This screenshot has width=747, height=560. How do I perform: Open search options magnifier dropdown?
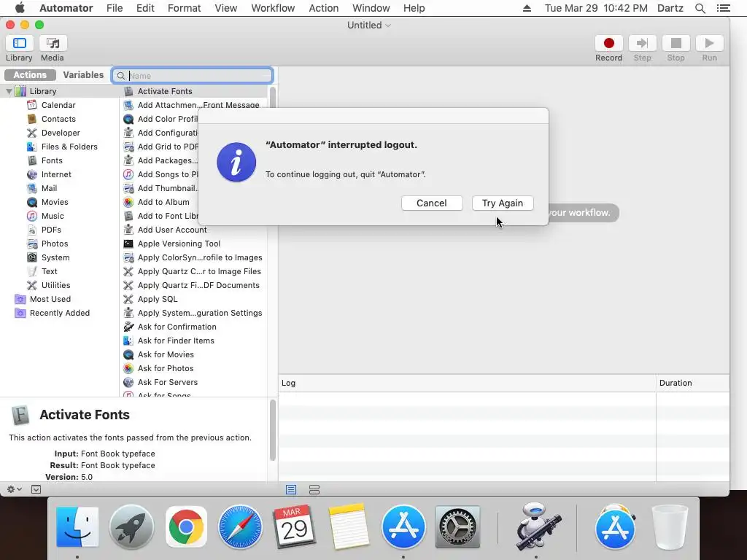point(121,76)
